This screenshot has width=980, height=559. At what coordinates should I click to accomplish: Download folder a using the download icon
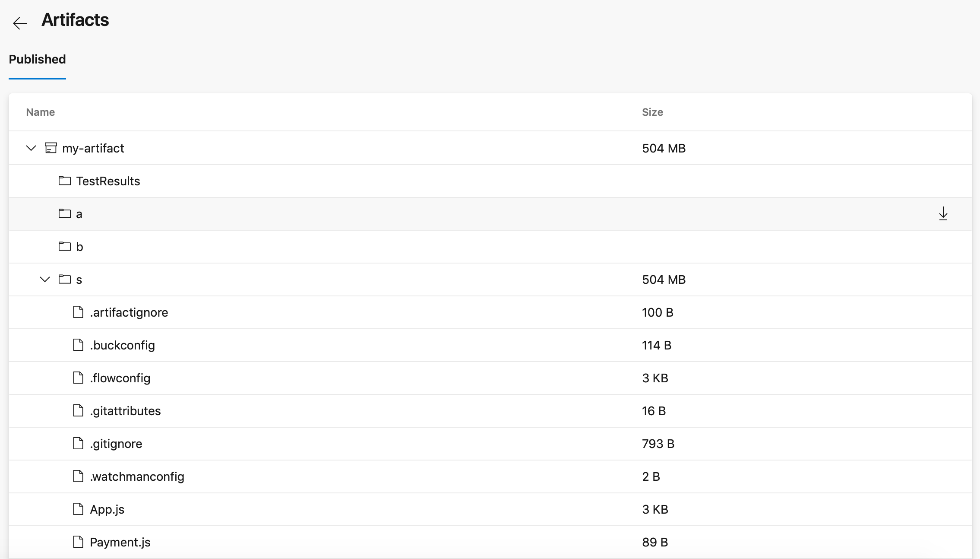click(943, 214)
